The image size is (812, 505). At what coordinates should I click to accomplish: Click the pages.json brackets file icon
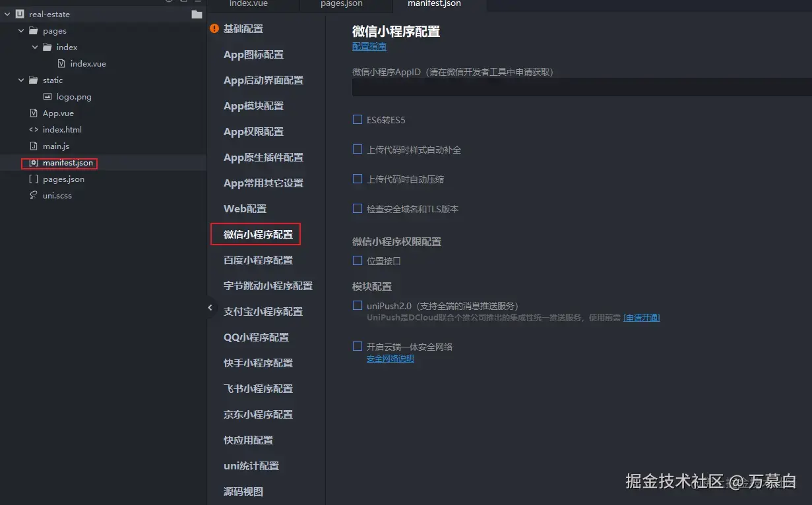click(34, 179)
